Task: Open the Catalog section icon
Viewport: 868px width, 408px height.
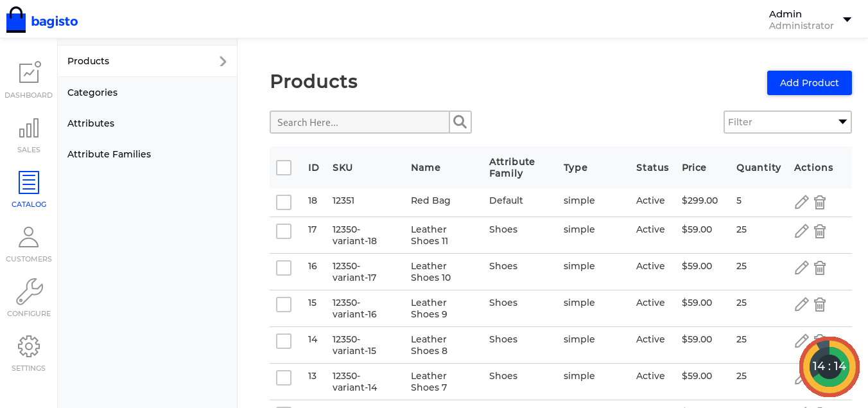Action: 29,182
